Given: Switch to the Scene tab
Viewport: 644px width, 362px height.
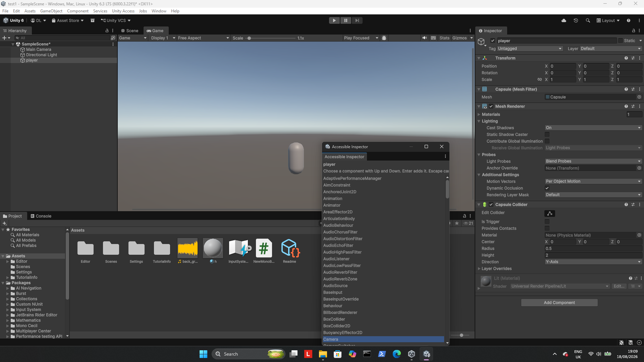Looking at the screenshot, I should click(x=129, y=31).
